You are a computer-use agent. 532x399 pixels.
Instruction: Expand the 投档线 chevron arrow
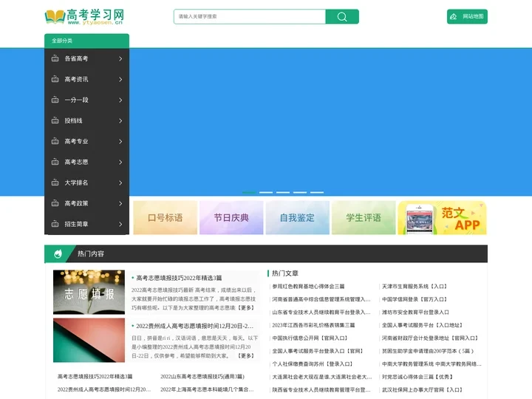120,120
